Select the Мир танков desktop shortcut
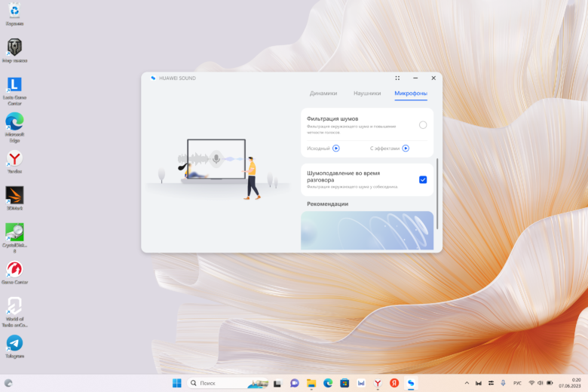The height and width of the screenshot is (392, 588). [x=14, y=51]
